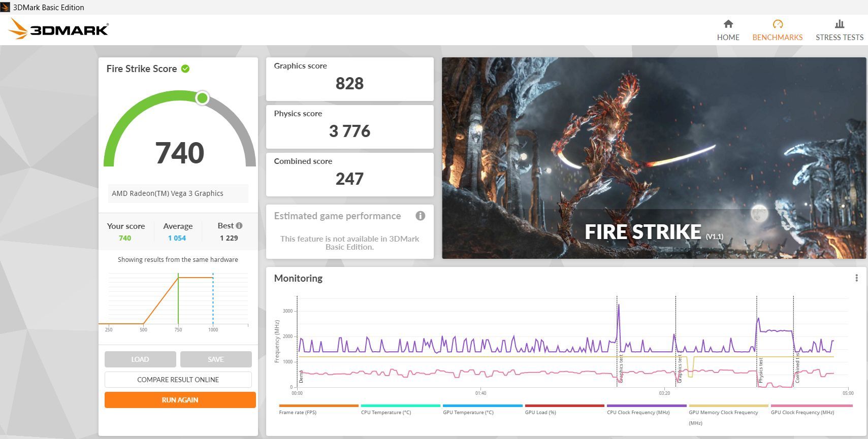This screenshot has height=439, width=868.
Task: Click the green validation checkmark beside Fire Strike Score
Action: pyautogui.click(x=185, y=69)
